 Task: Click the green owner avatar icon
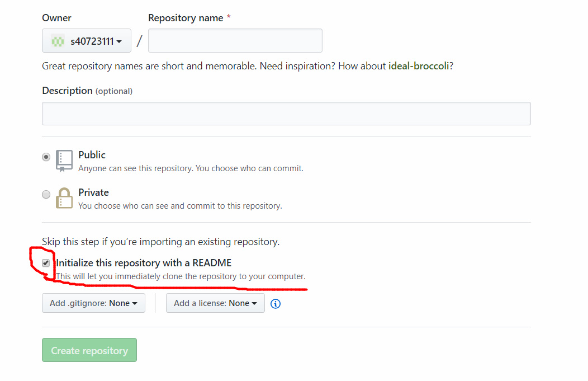[58, 41]
